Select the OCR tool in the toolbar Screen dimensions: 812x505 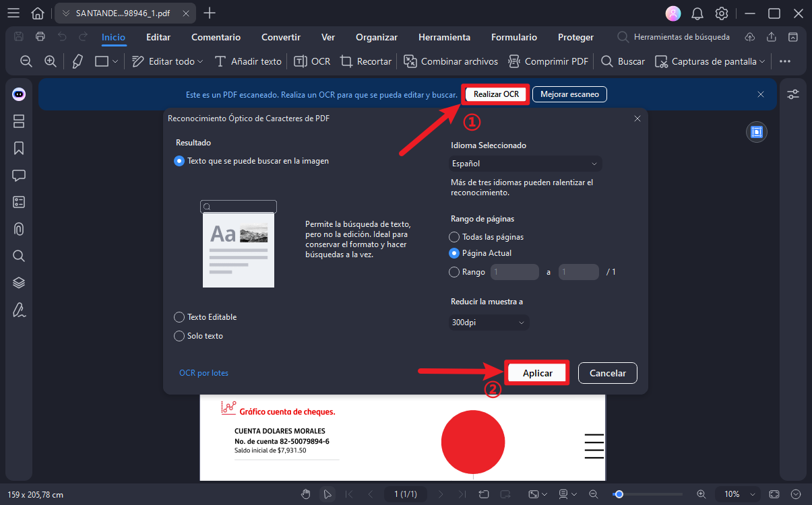(x=311, y=61)
